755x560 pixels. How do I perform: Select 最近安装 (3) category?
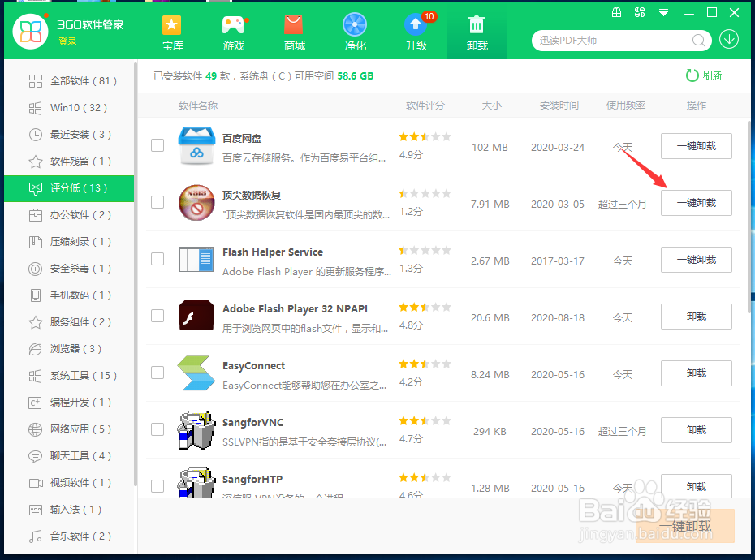69,135
